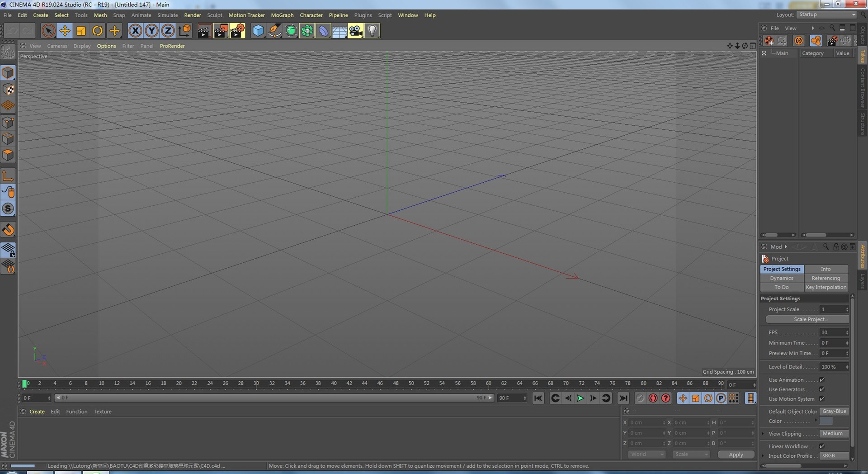
Task: Open Default Object Color dropdown
Action: tap(834, 412)
